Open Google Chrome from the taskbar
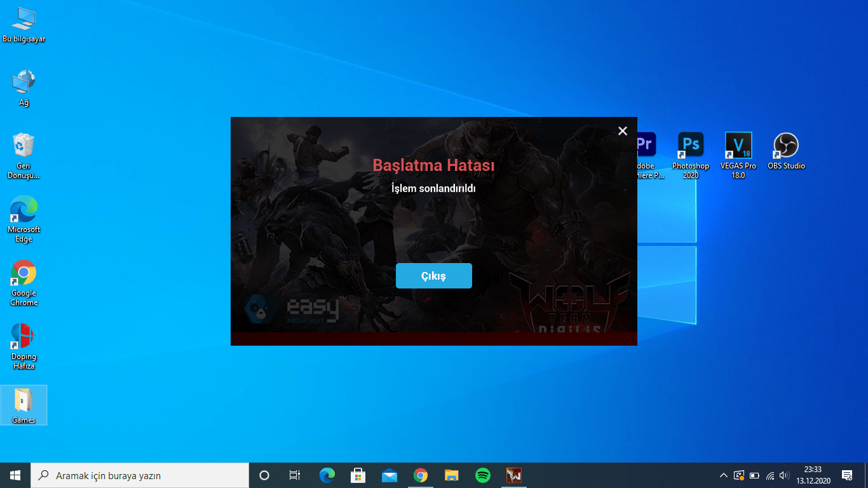 (x=420, y=475)
